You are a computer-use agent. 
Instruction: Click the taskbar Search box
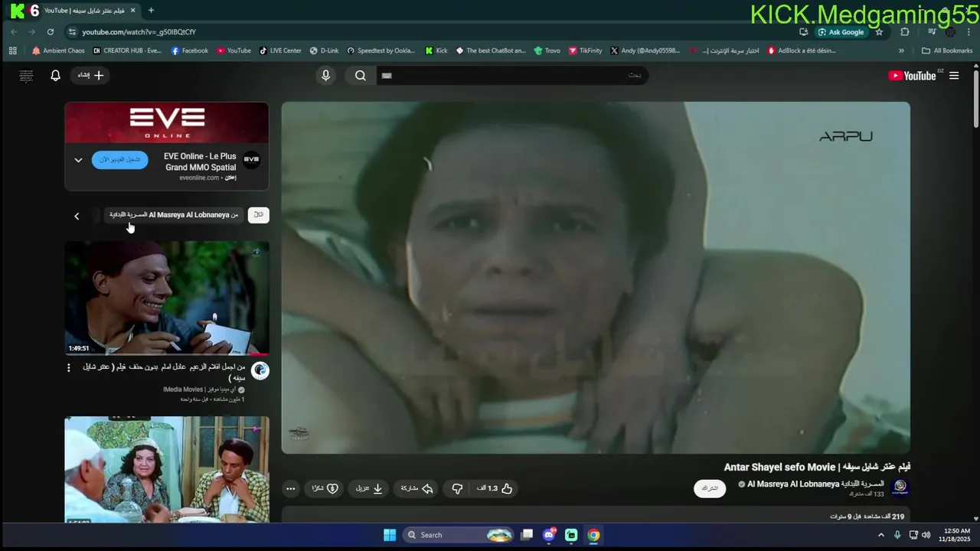click(458, 535)
